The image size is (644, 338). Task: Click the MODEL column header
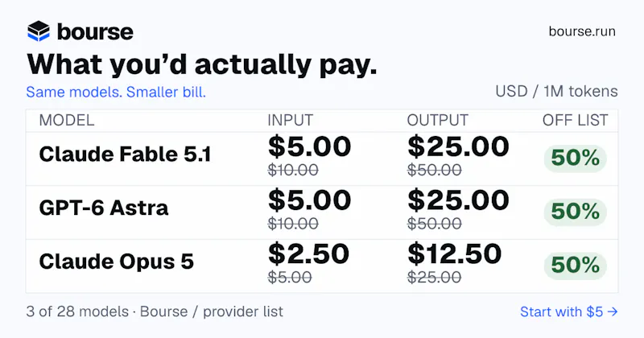pyautogui.click(x=67, y=121)
